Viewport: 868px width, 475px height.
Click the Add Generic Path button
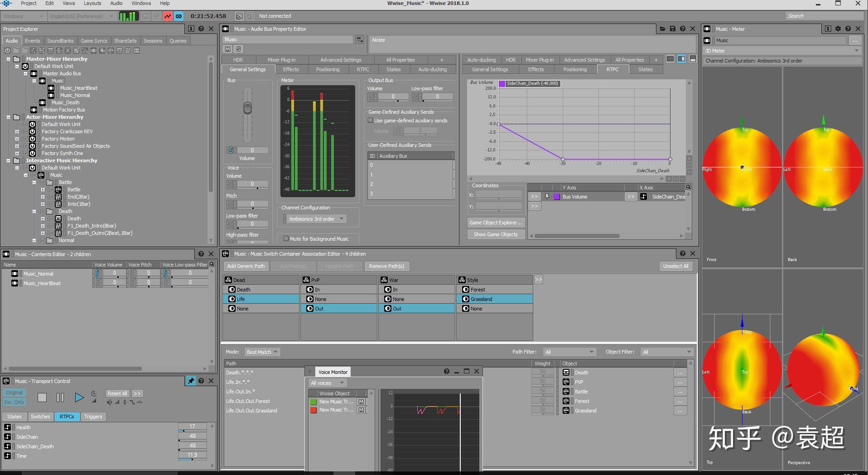[246, 266]
